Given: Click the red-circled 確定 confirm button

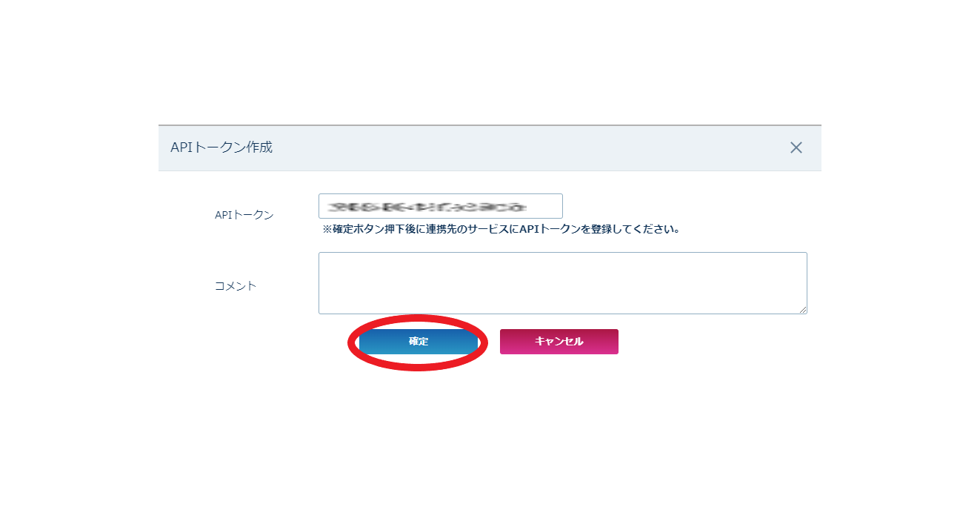Looking at the screenshot, I should click(x=419, y=342).
